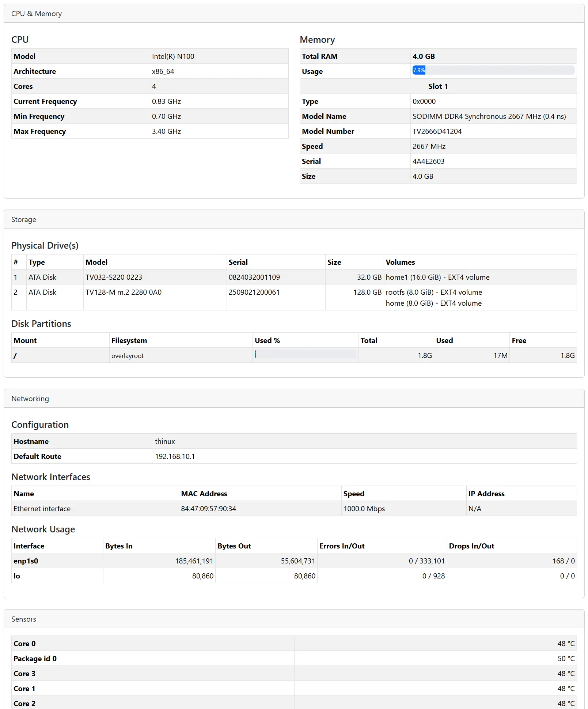Click the Max Frequency 3.40 GHz value
Image resolution: width=588 pixels, height=709 pixels.
tap(166, 131)
